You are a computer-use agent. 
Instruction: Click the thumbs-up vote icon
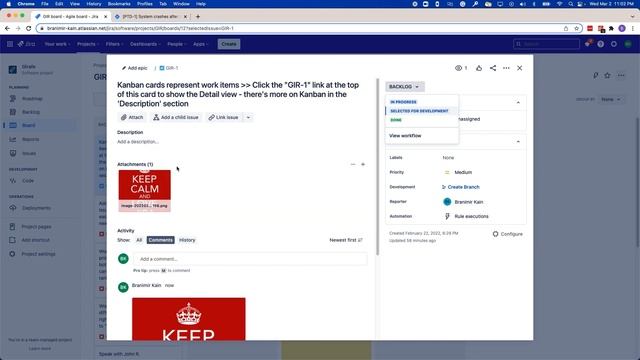479,68
